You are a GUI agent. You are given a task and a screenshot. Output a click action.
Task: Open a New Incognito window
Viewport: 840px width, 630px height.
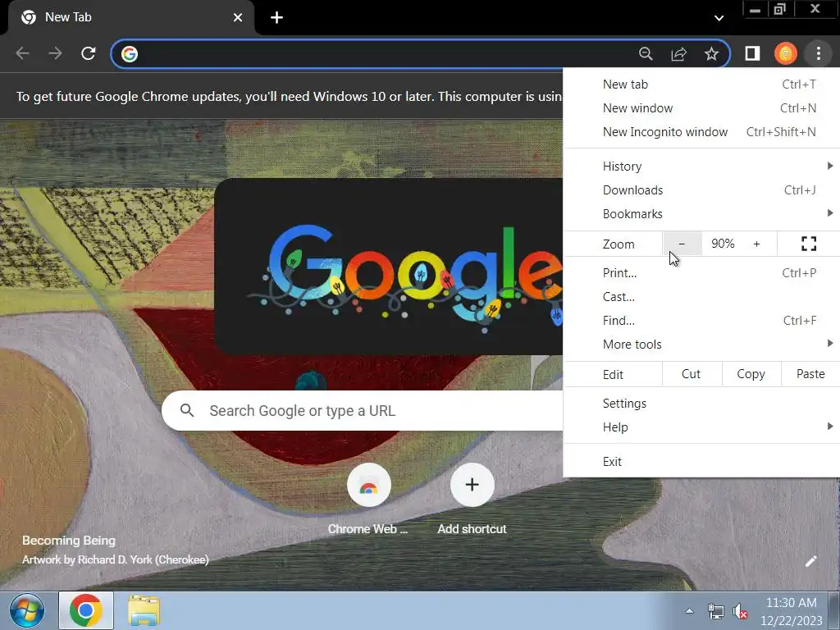pos(702,132)
